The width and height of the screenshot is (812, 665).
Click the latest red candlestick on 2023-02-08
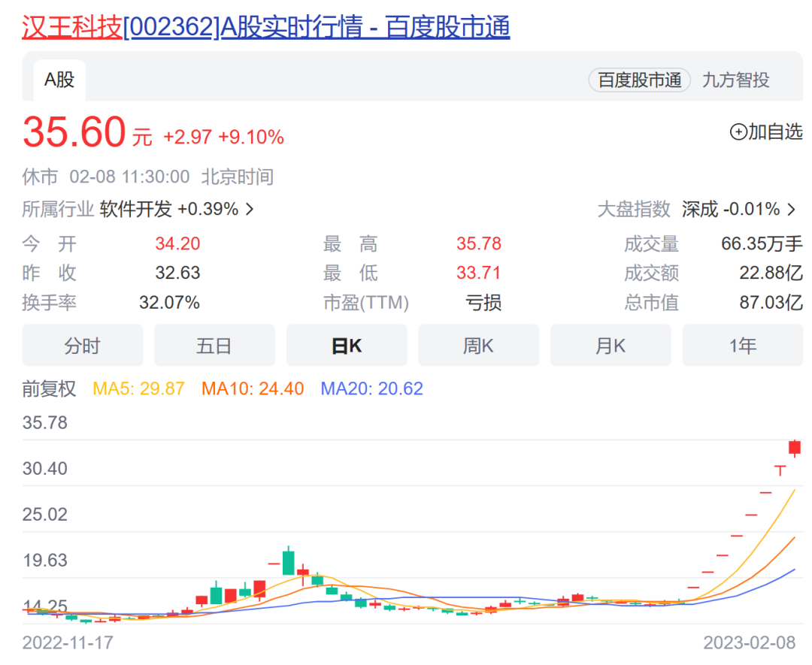795,448
